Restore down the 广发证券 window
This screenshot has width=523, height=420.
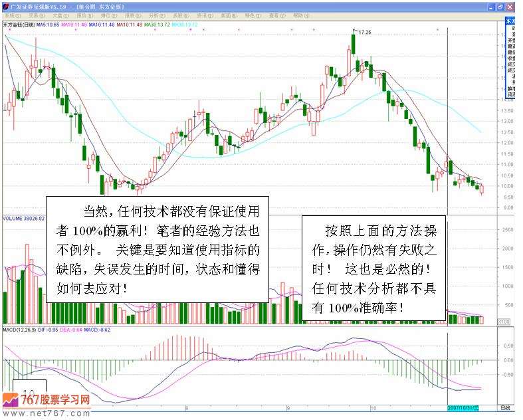pos(500,7)
